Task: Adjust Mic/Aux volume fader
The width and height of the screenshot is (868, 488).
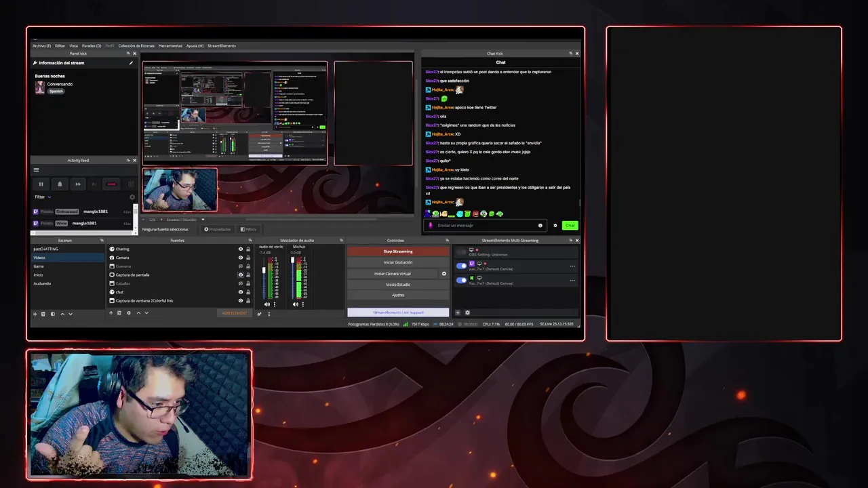Action: click(x=292, y=260)
